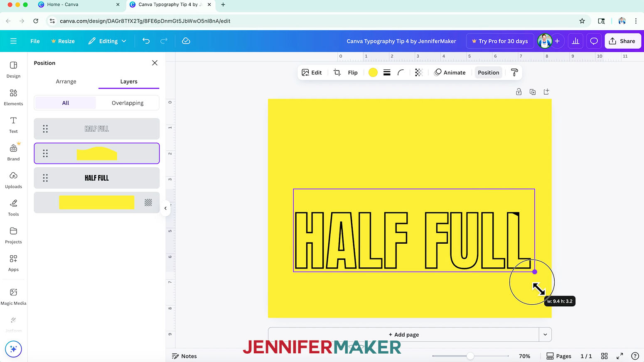Open Editing mode dropdown

click(107, 41)
